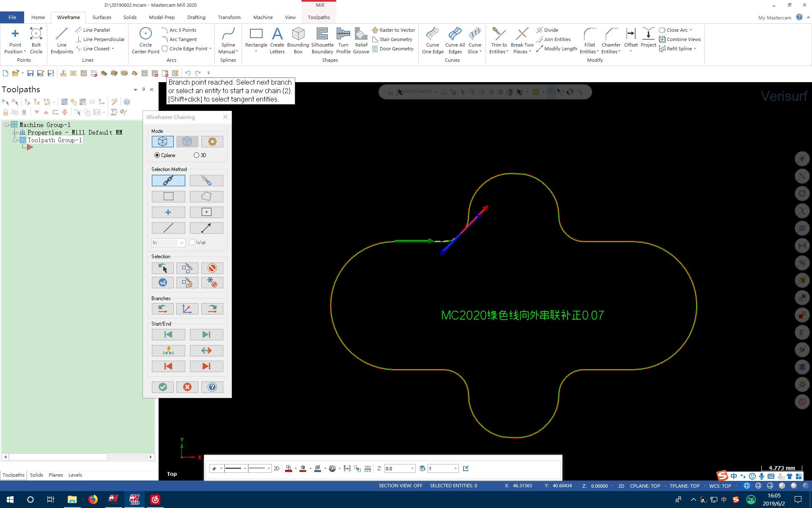Select the Chain selection method icon

tap(168, 181)
